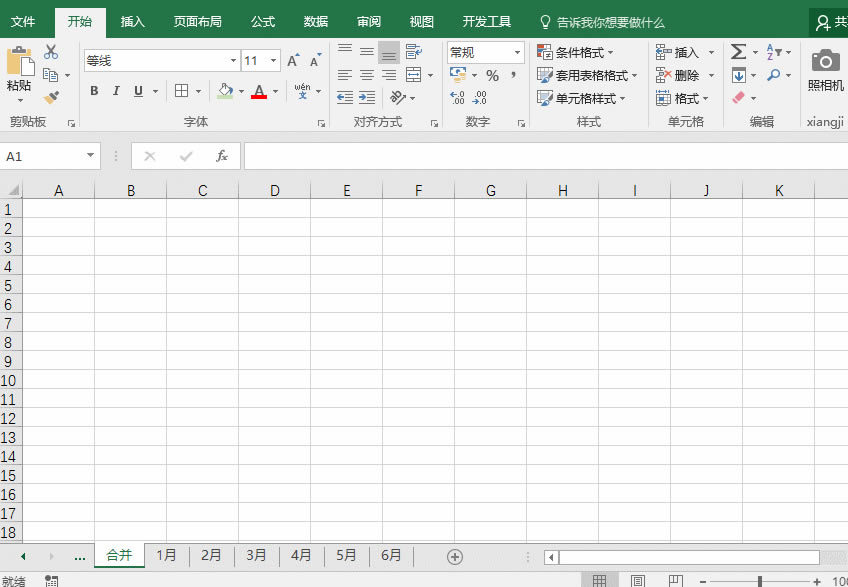Click the increase decimal icon
Screen dimensions: 848x587
pos(457,97)
